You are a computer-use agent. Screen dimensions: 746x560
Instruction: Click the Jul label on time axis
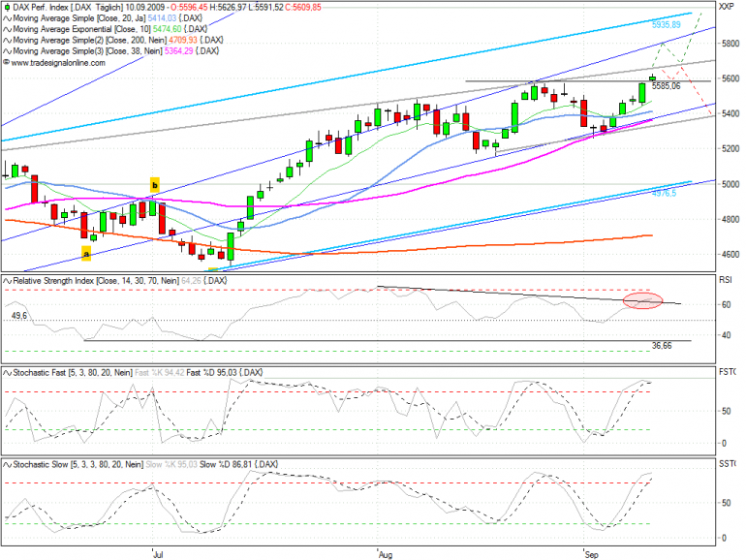coord(159,555)
